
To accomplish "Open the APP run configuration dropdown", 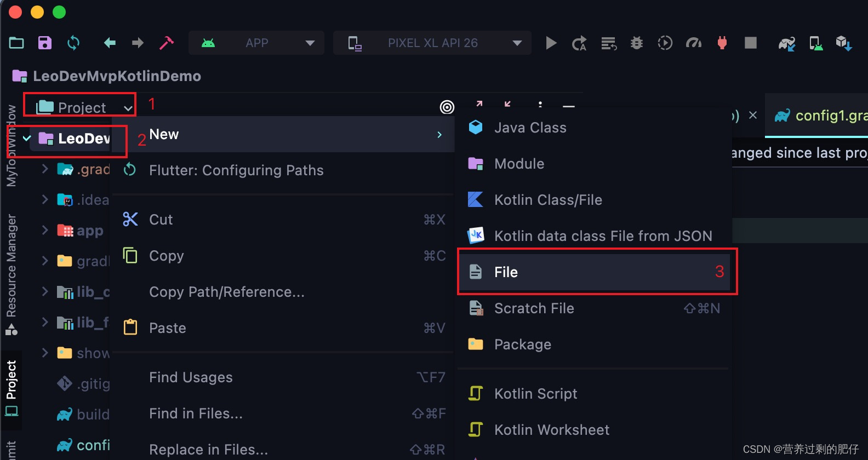I will coord(256,43).
